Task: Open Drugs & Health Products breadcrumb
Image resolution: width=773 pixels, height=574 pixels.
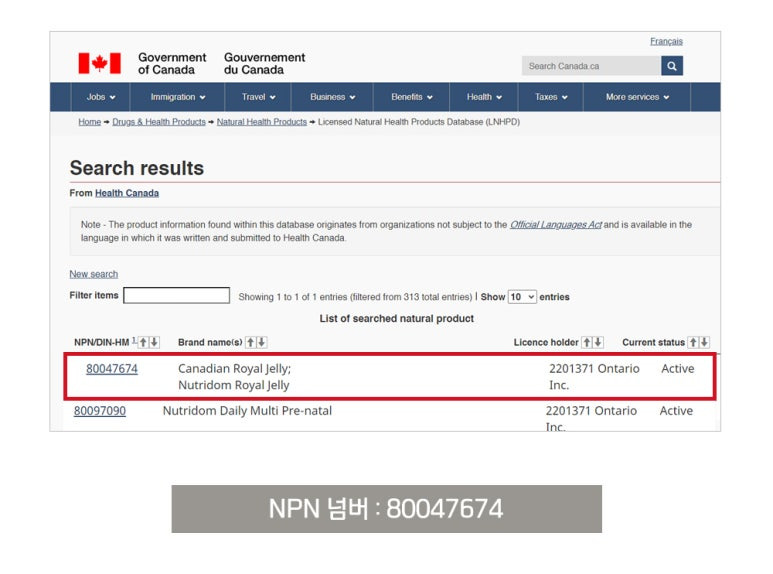Action: click(x=159, y=122)
